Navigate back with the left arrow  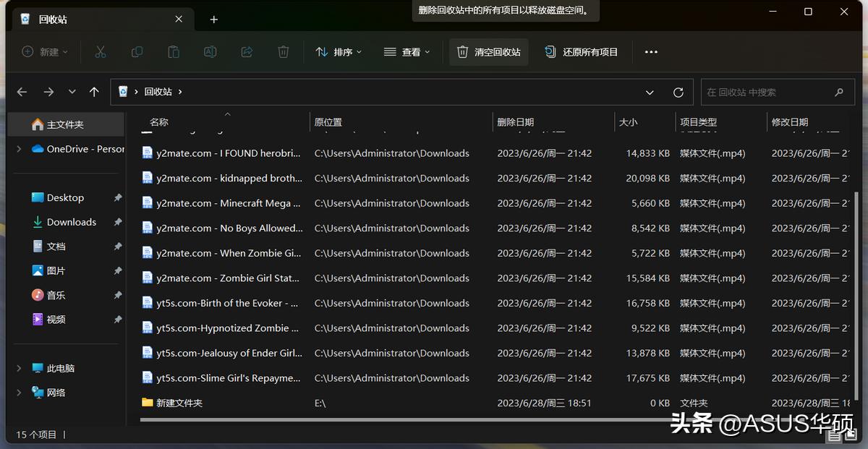pyautogui.click(x=22, y=92)
